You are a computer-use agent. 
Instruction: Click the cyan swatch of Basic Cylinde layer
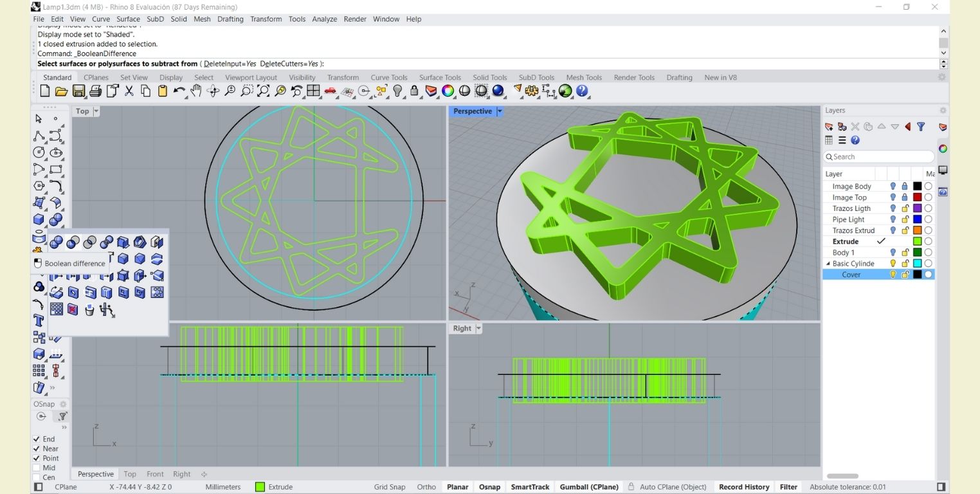tap(918, 264)
